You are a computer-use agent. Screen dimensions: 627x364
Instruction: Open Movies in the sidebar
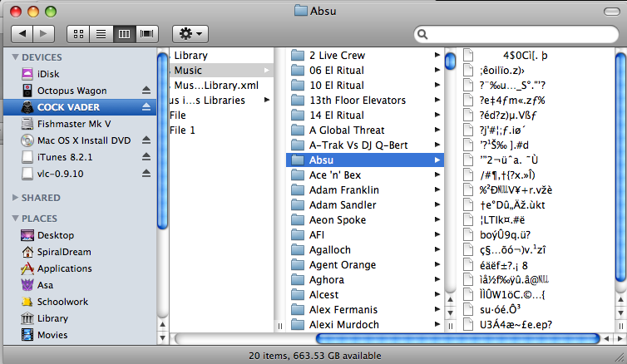coord(79,335)
